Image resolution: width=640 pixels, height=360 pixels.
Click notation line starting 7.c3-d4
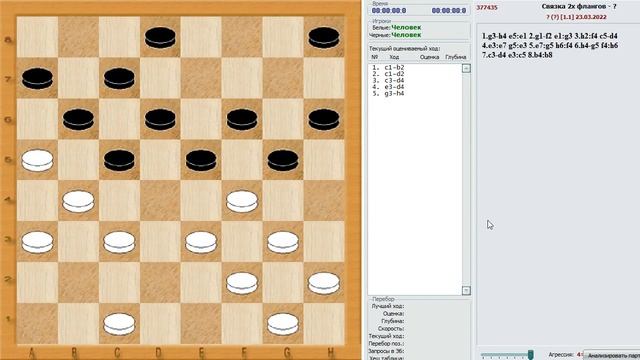(517, 55)
